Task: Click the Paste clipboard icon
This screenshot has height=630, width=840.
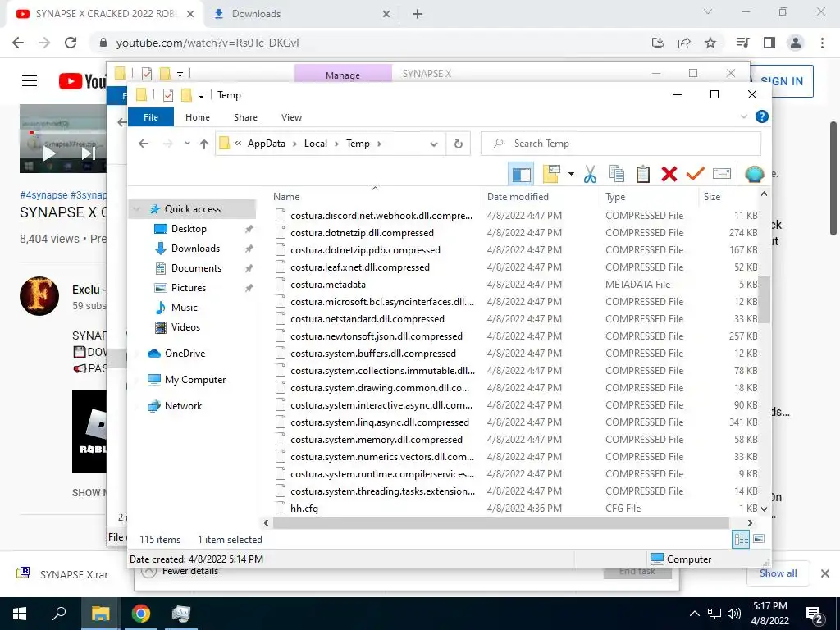Action: pos(643,174)
